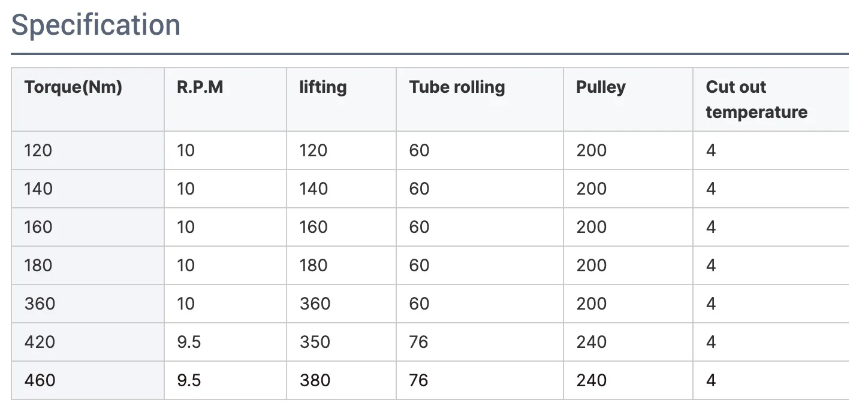This screenshot has width=868, height=406.
Task: Click Pulley 240 in the 420 row
Action: (x=592, y=342)
